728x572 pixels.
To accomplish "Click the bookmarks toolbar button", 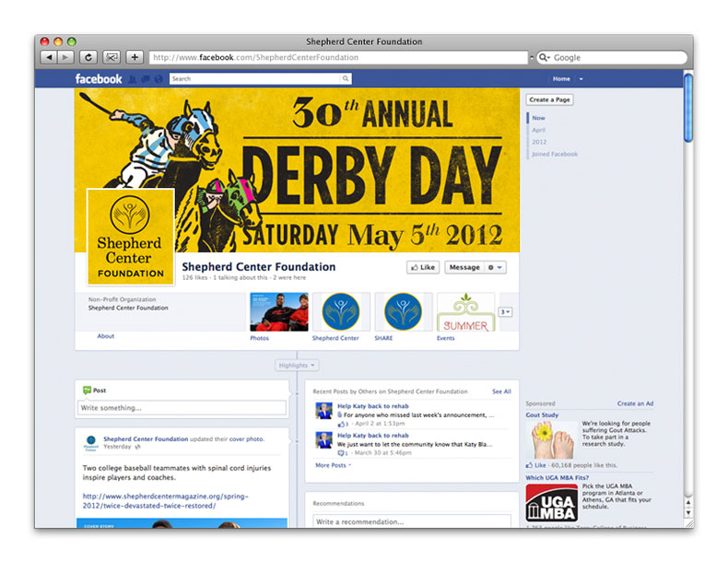I will tap(112, 57).
